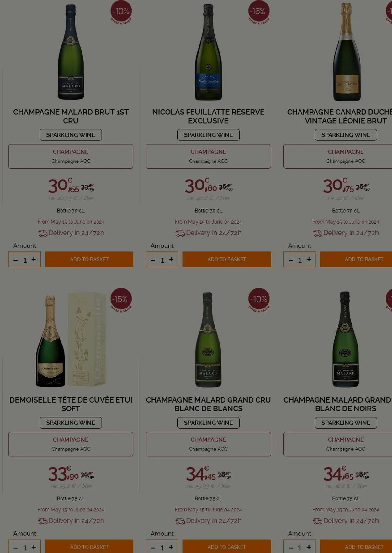This screenshot has height=553, width=392.
Task: Click Sparkling Wine tag under Nicolas Feuillatte
Action: tap(208, 135)
